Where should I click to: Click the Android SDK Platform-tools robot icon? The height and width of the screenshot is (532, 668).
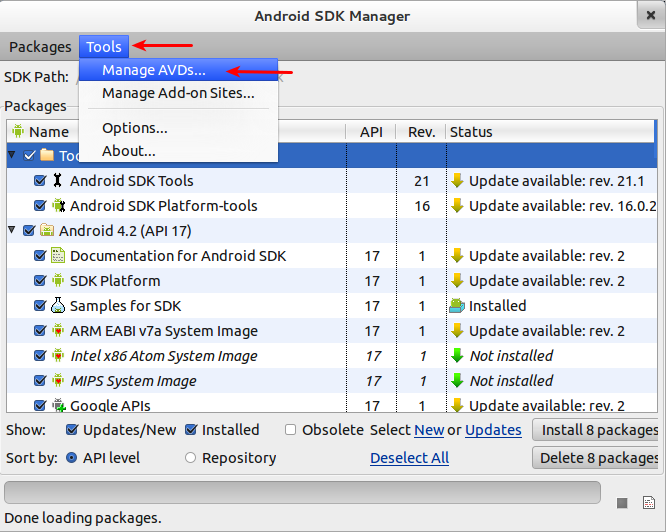[58, 206]
